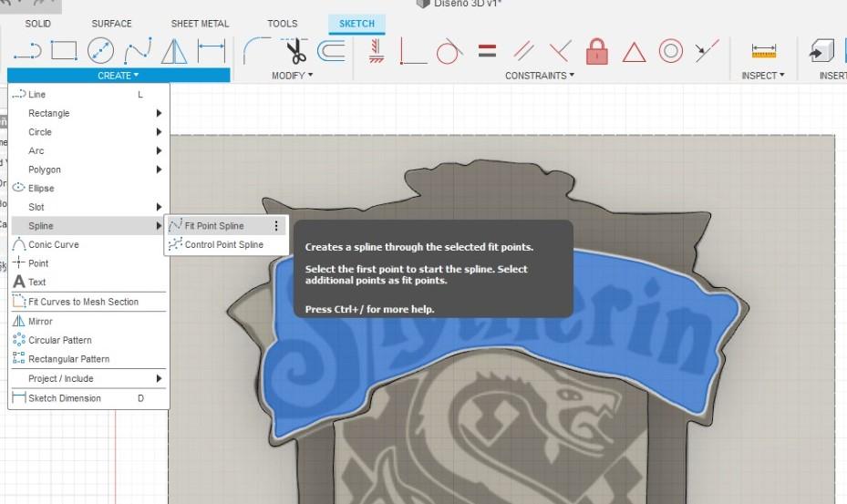Screen dimensions: 847x504
Task: Apply the Tangent constraint icon
Action: (449, 51)
